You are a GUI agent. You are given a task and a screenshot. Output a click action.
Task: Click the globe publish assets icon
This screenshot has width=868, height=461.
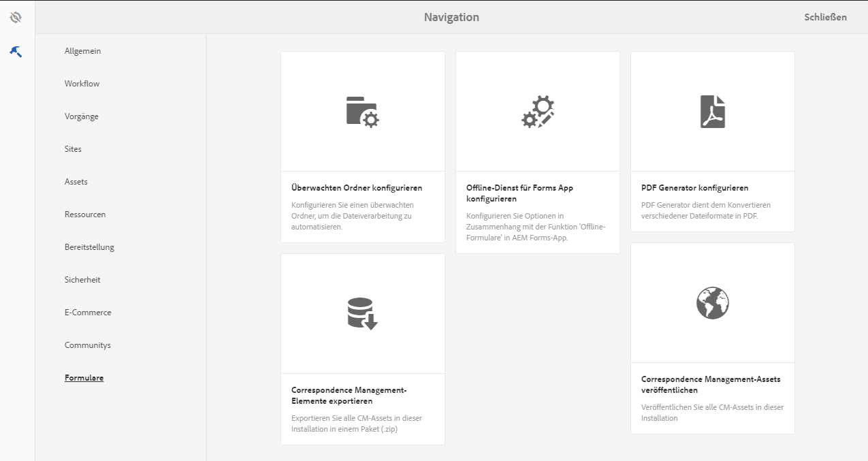713,302
